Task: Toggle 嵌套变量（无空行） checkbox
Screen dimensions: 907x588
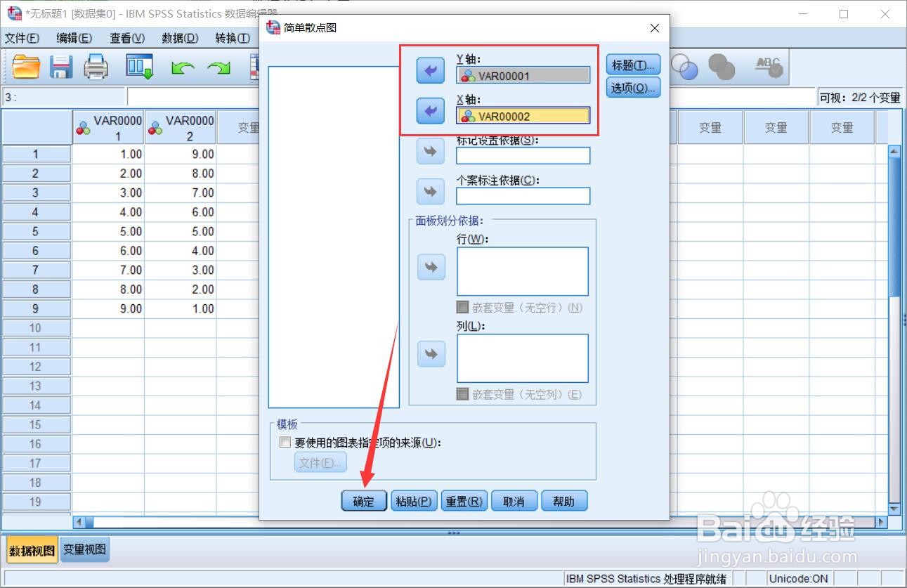Action: pos(462,307)
